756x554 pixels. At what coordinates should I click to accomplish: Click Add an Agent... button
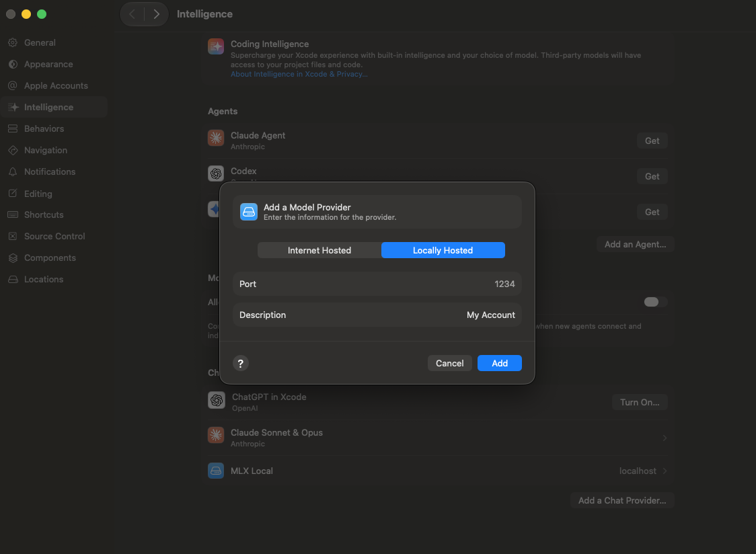tap(635, 245)
